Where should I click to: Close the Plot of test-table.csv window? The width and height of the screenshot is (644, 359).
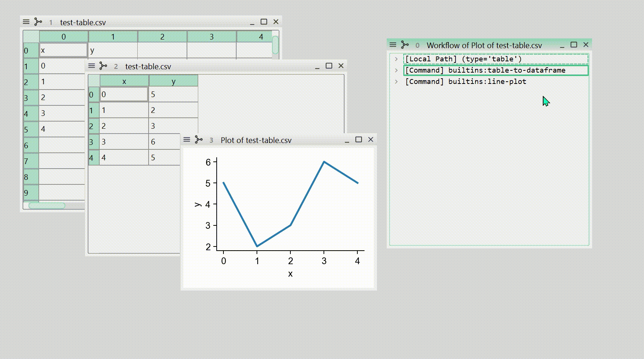tap(371, 140)
